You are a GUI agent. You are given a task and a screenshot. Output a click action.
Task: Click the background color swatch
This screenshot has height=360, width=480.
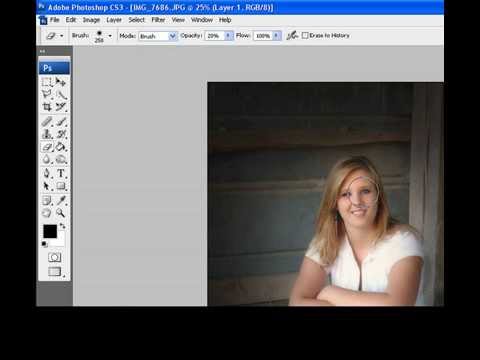click(60, 241)
